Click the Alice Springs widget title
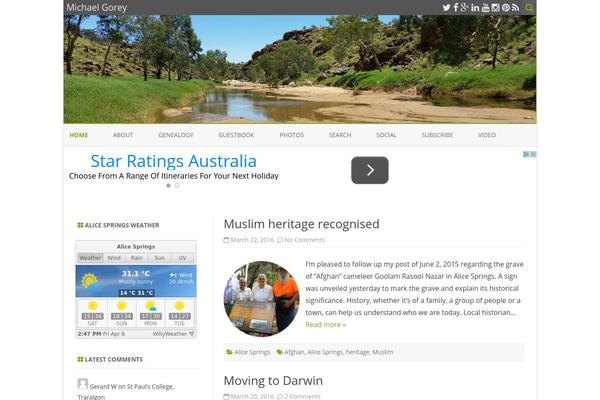The image size is (600, 400). point(136,247)
